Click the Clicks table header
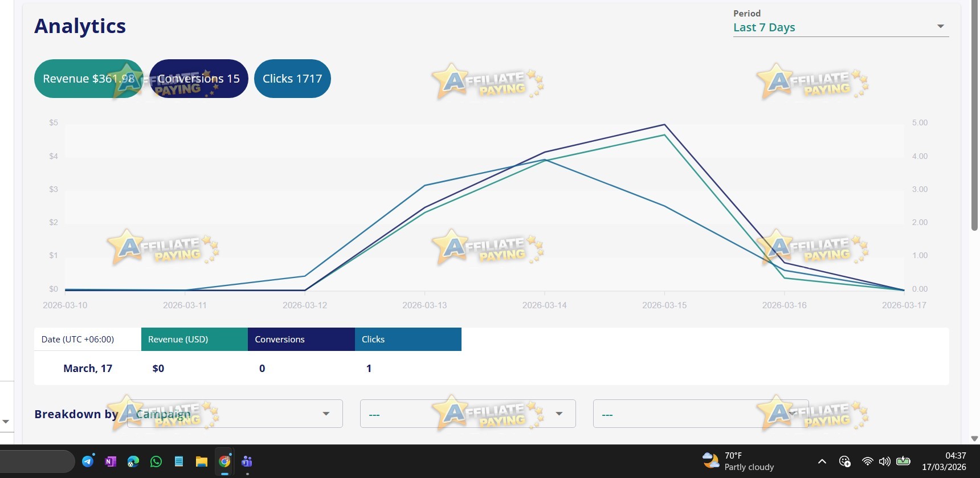Viewport: 980px width, 478px height. click(x=408, y=339)
